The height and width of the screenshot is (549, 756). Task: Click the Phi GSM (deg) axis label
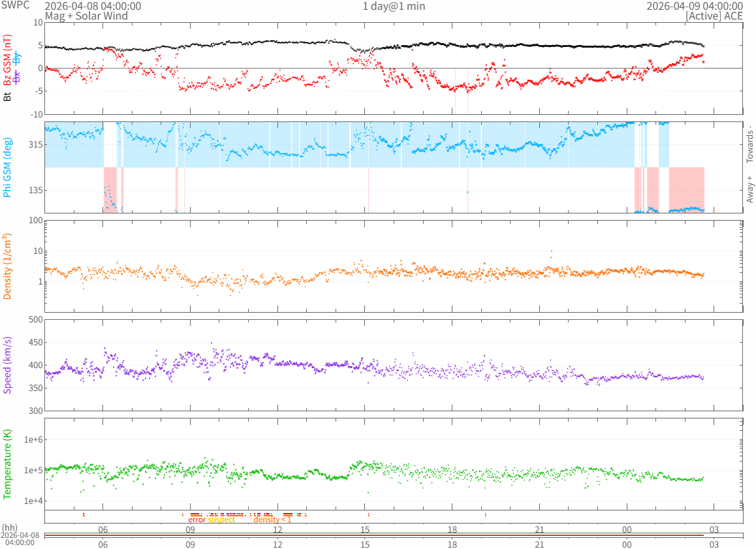[x=8, y=167]
